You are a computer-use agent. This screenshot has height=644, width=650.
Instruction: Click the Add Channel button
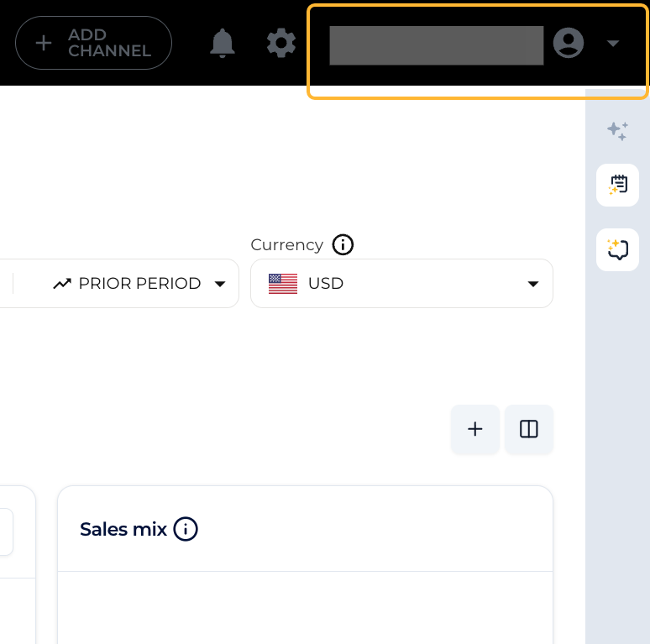point(94,43)
